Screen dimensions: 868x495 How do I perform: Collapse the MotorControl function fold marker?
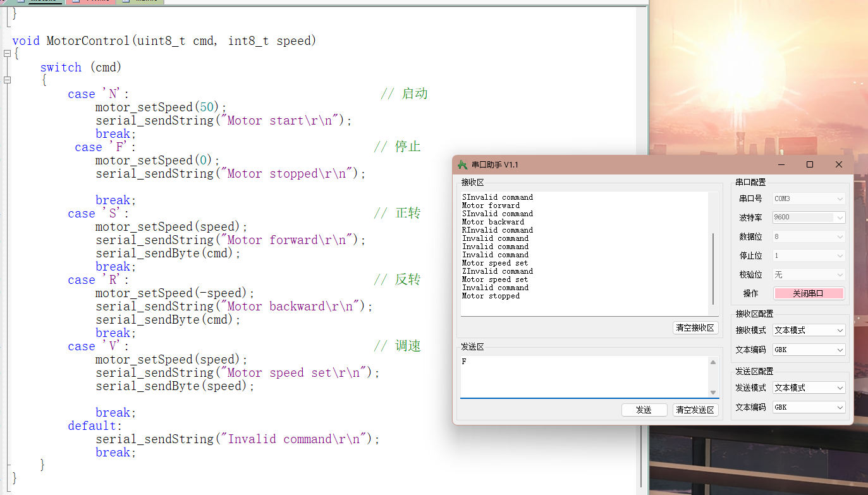click(7, 54)
